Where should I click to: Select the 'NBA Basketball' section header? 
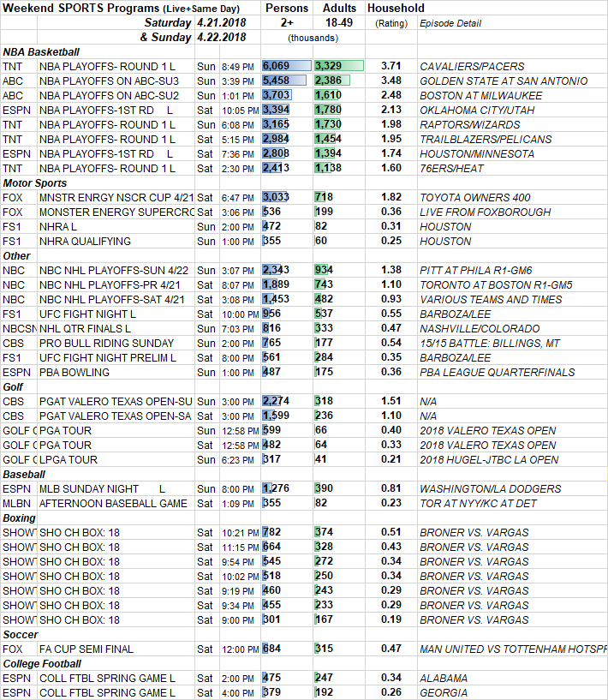pyautogui.click(x=41, y=52)
